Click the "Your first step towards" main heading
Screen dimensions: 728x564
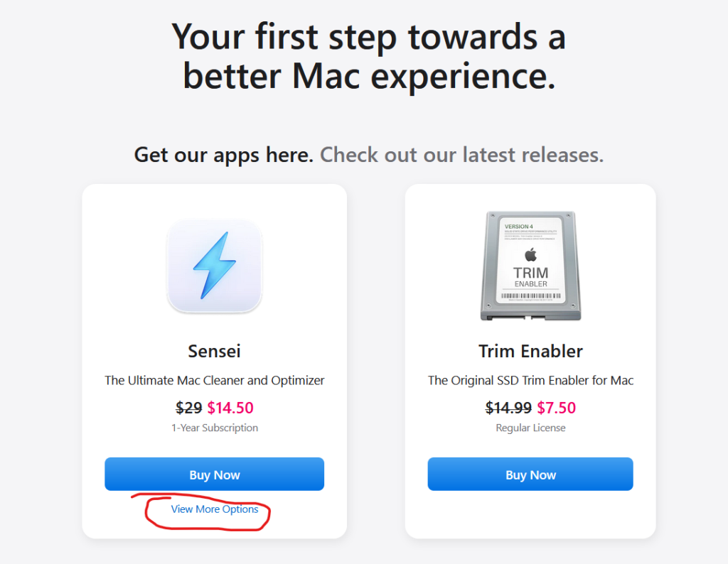coord(368,37)
